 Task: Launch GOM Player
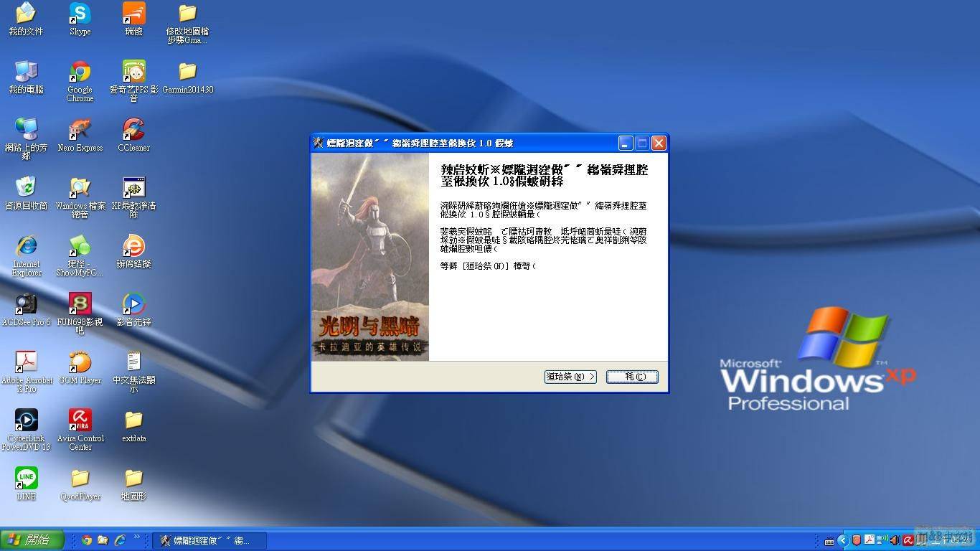[x=80, y=367]
